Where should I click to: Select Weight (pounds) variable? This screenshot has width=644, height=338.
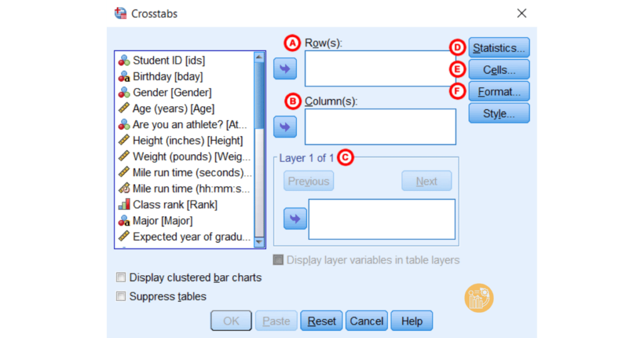191,156
